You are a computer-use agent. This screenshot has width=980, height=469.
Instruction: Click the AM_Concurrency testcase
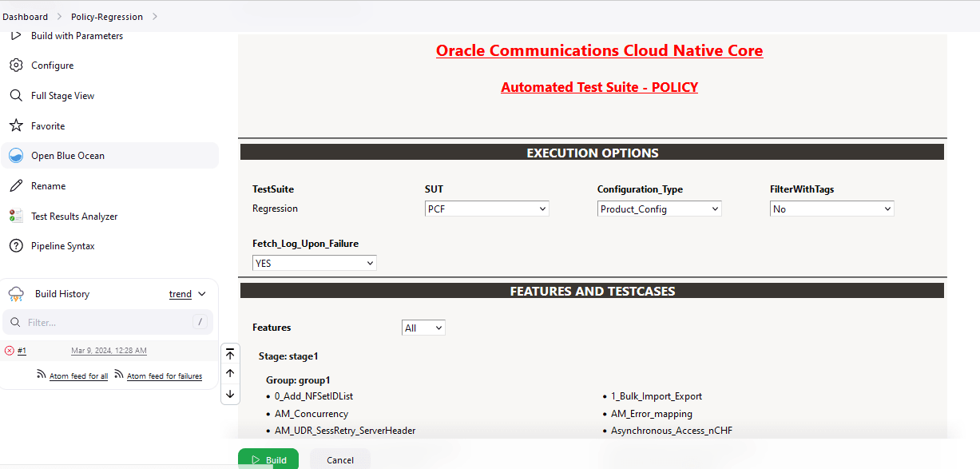311,414
